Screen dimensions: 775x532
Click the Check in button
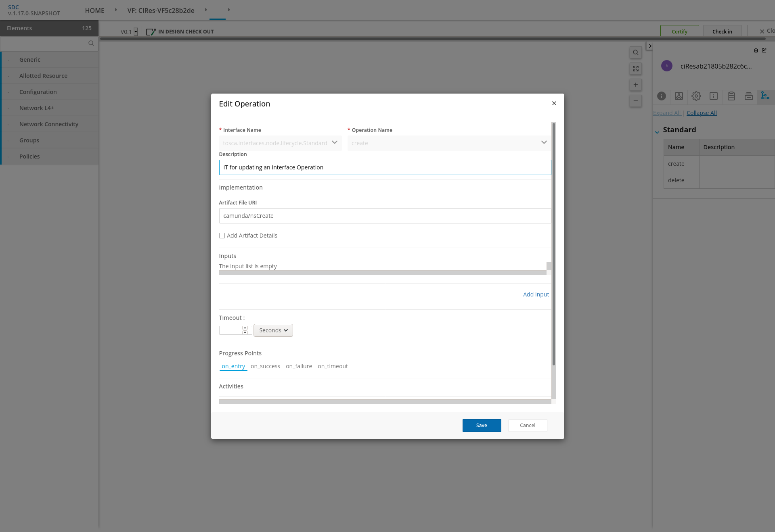coord(722,31)
